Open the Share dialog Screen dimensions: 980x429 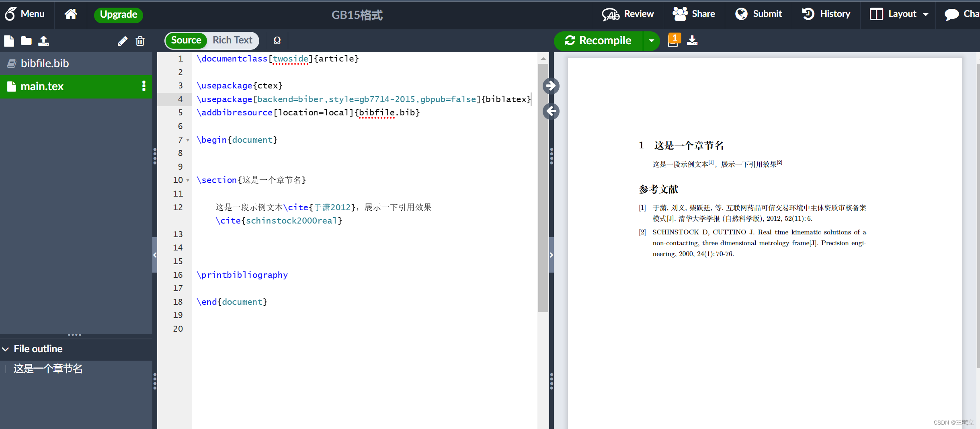point(694,14)
